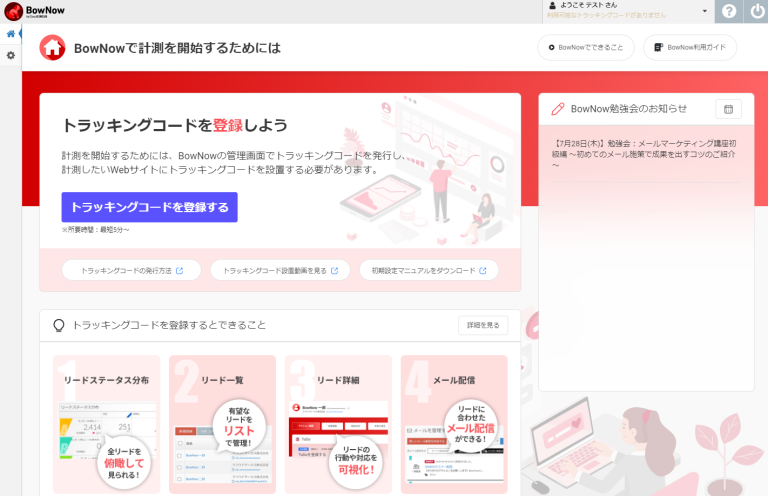This screenshot has width=768, height=496.
Task: Click トラッキングコードを登録する button
Action: tap(149, 207)
